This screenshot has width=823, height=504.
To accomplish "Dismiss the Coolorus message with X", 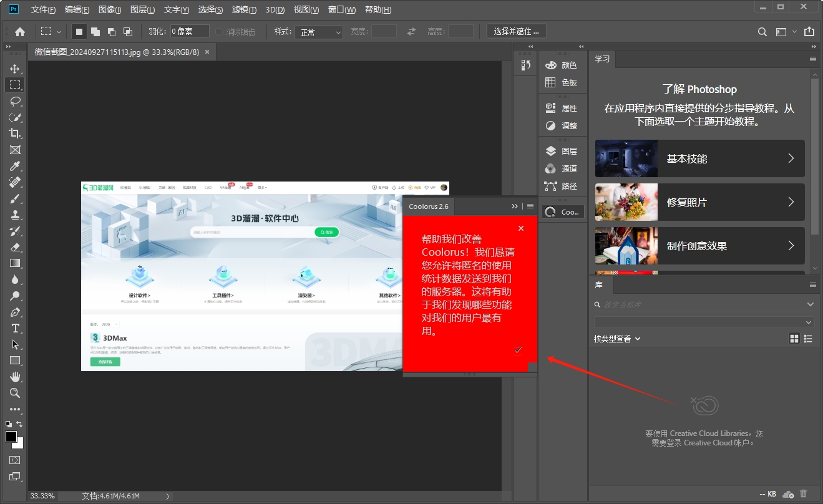I will tap(521, 228).
